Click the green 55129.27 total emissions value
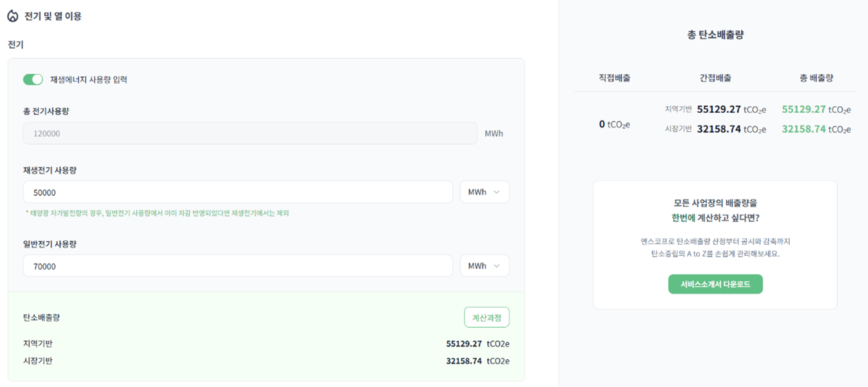868x387 pixels. point(803,110)
